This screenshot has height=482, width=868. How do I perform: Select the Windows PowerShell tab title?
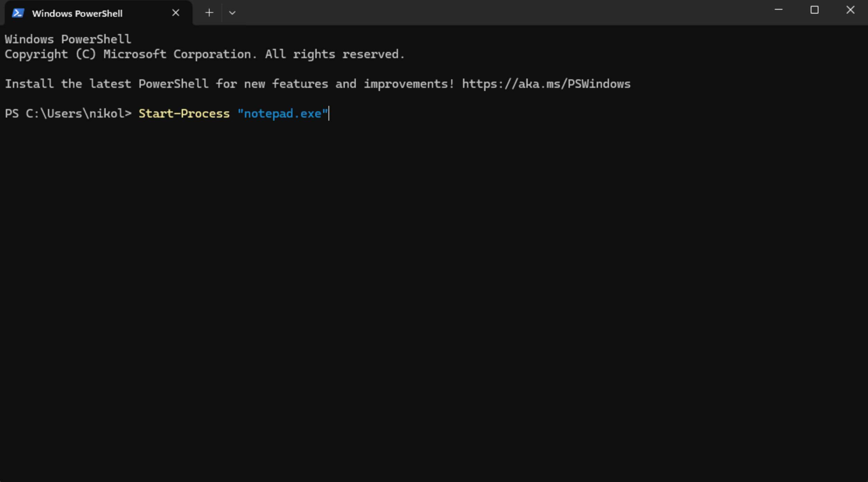[x=77, y=13]
